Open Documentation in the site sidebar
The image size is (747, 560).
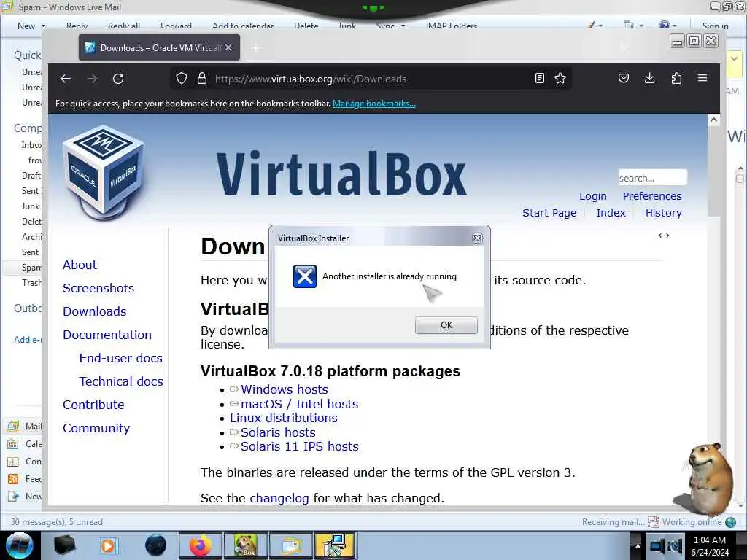tap(107, 335)
